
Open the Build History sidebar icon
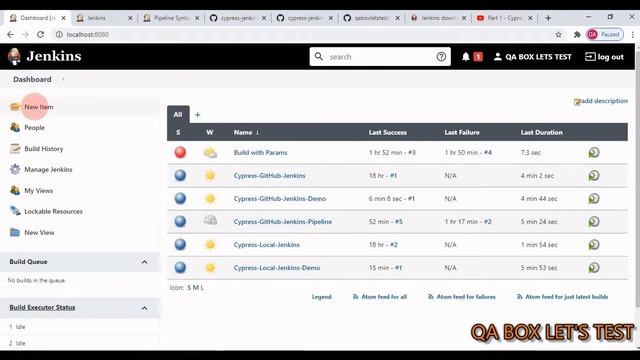point(15,149)
